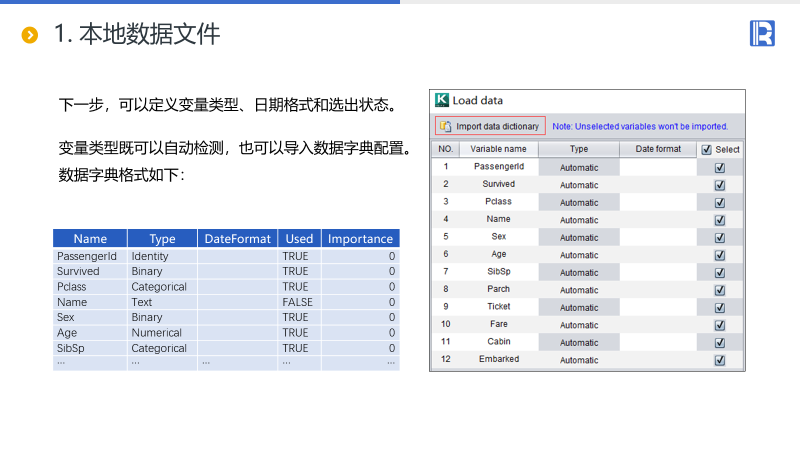Open the Type selector for Pclass
This screenshot has width=800, height=450.
579,202
